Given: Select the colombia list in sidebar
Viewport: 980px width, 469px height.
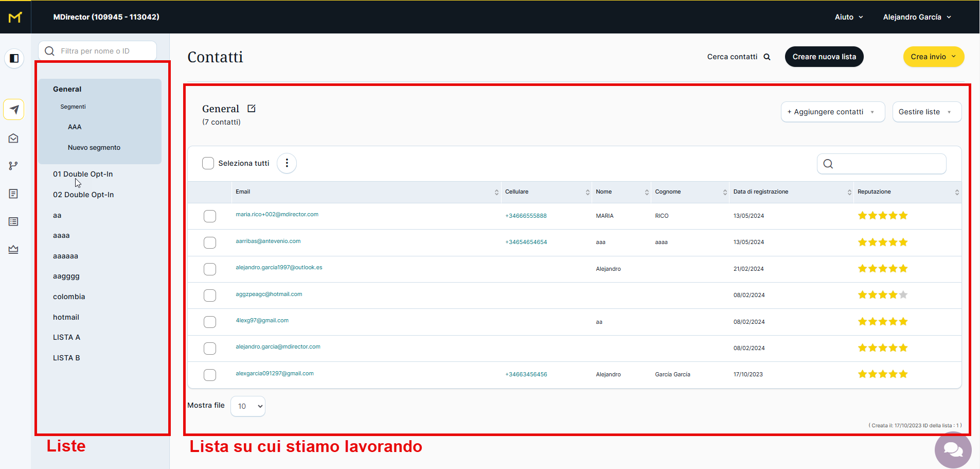Looking at the screenshot, I should [69, 297].
